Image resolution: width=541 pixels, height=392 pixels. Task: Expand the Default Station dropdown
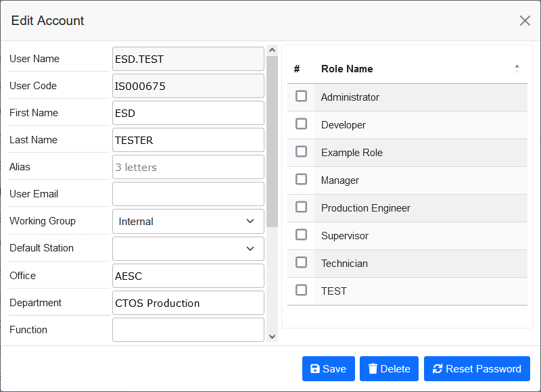pyautogui.click(x=188, y=248)
